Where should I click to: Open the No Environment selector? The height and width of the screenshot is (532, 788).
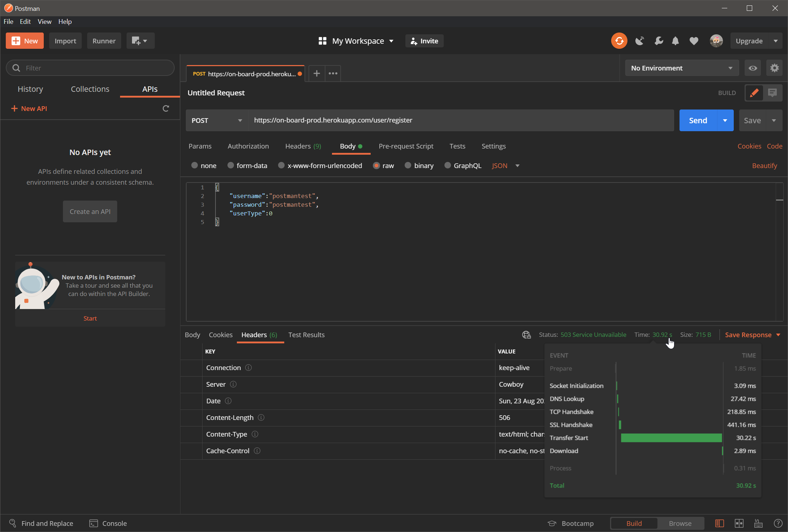coord(681,68)
